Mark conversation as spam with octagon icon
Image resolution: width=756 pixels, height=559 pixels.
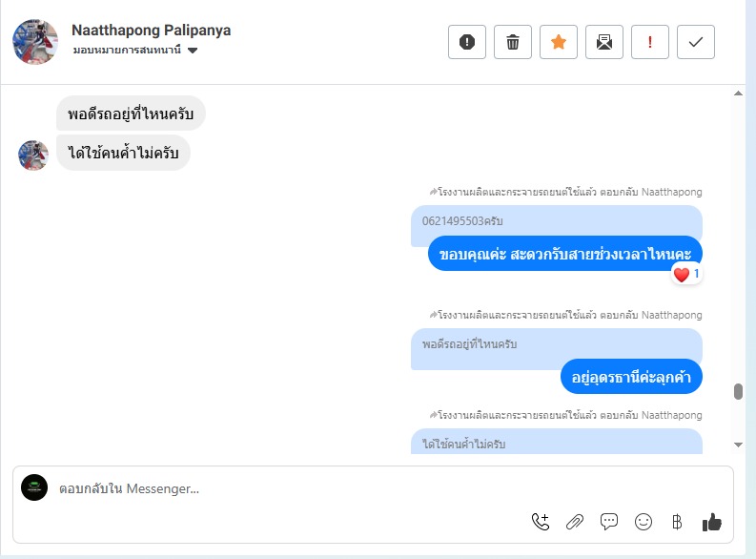tap(467, 42)
